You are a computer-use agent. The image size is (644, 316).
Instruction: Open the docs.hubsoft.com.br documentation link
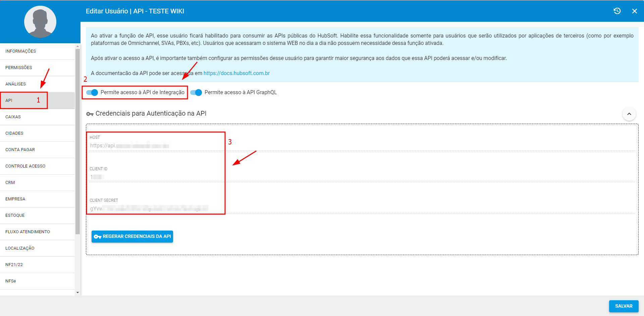click(x=236, y=73)
